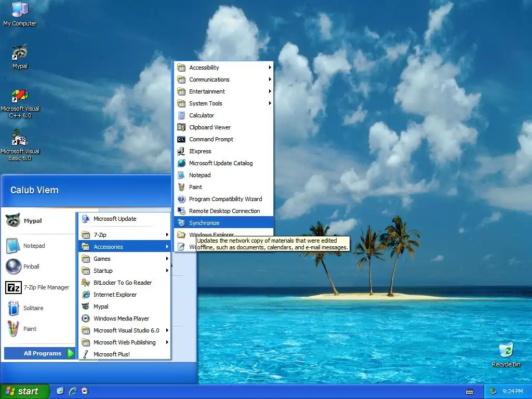Screen dimensions: 532x399
Task: Open Program Compatibility Wizard
Action: point(224,199)
